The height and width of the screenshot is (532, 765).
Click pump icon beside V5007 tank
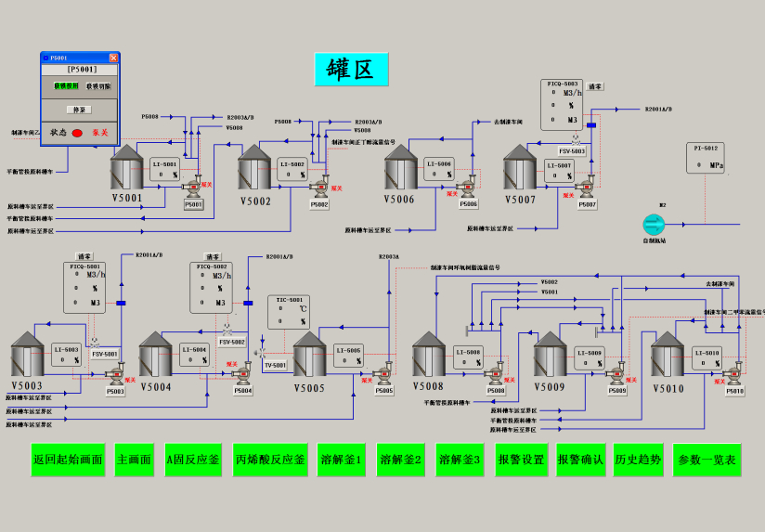pos(585,187)
